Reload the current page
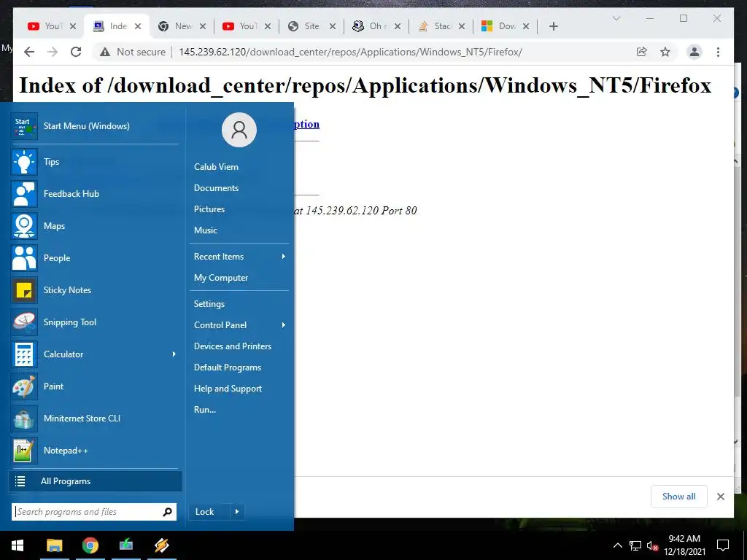The image size is (747, 560). [76, 52]
